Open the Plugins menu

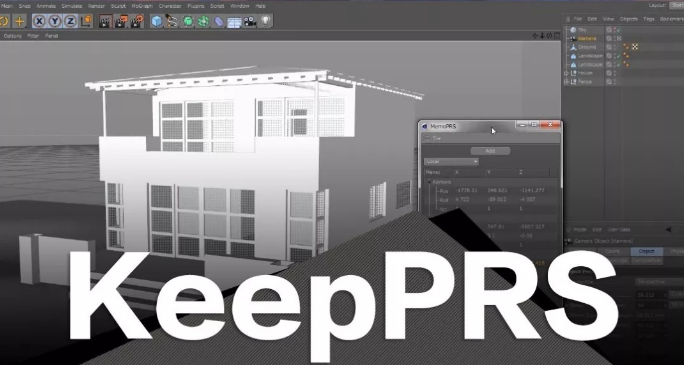(195, 6)
